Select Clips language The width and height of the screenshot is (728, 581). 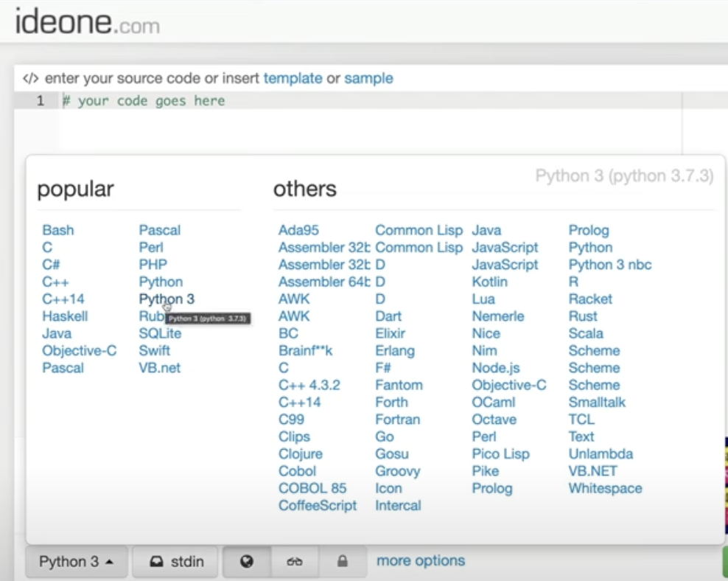coord(294,436)
